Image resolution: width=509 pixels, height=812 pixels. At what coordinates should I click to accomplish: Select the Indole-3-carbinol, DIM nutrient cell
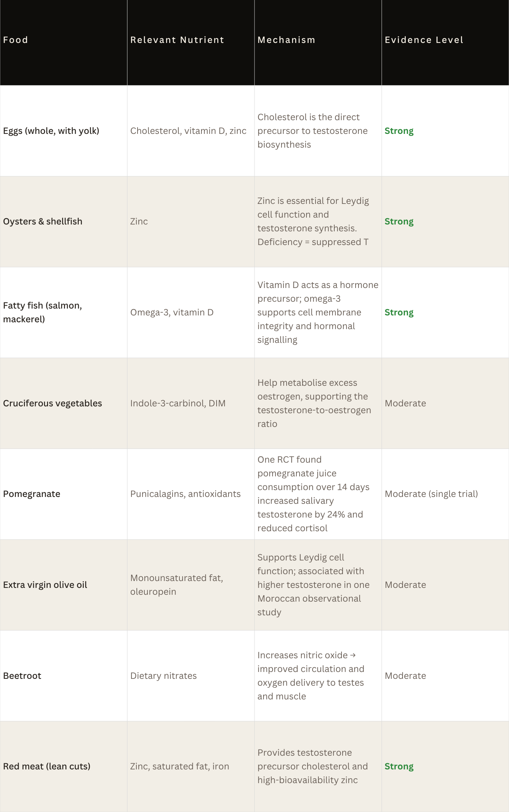(x=191, y=403)
